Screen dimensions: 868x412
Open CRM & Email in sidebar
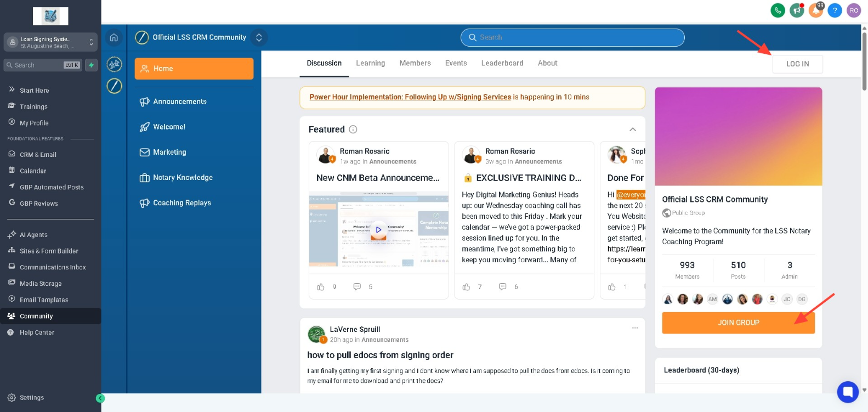click(38, 155)
